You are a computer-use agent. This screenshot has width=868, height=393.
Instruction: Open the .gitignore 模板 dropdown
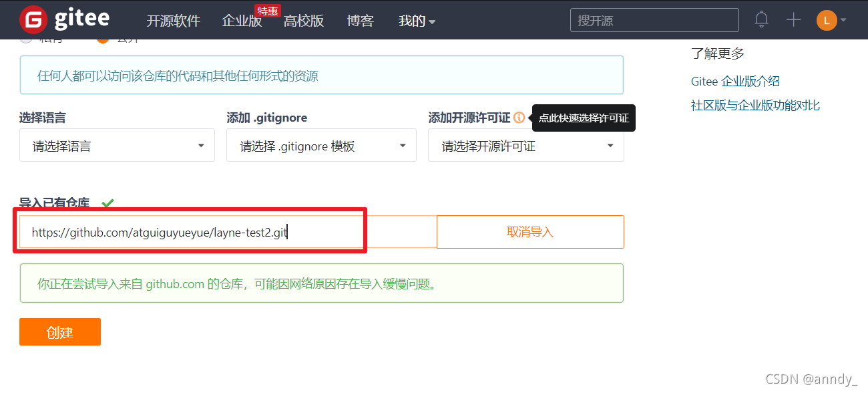(x=321, y=145)
